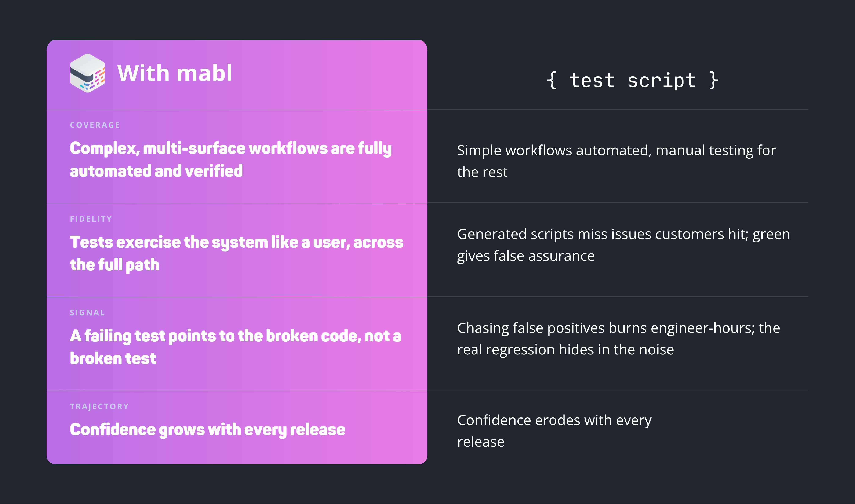
Task: Click 'Complex, multi-surface workflows are fully automated' text
Action: (231, 159)
